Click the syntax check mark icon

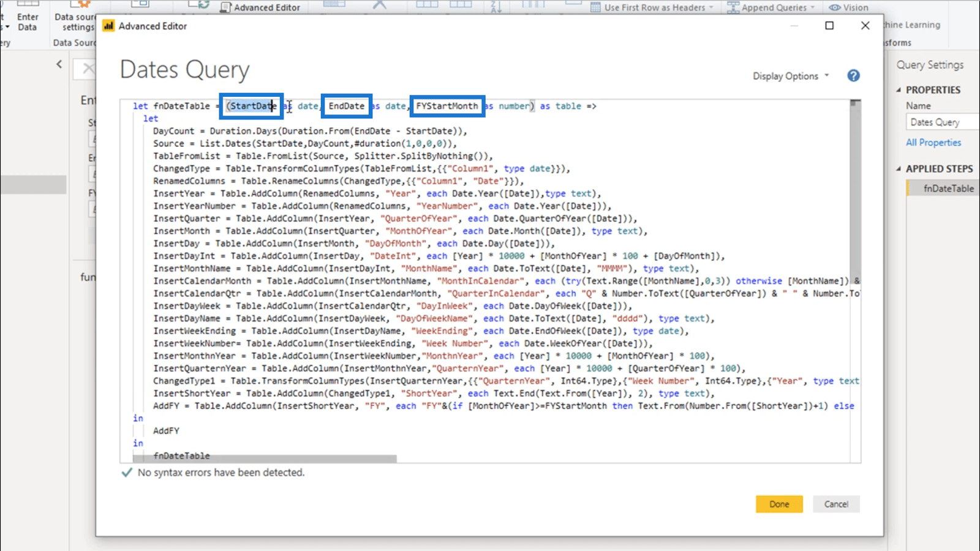tap(127, 473)
